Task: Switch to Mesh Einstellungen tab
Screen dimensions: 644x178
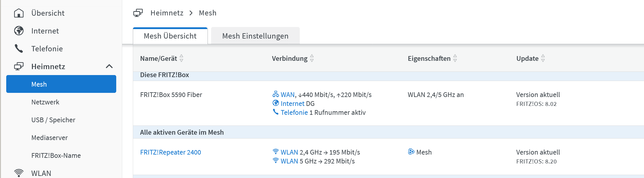Action: click(x=255, y=36)
